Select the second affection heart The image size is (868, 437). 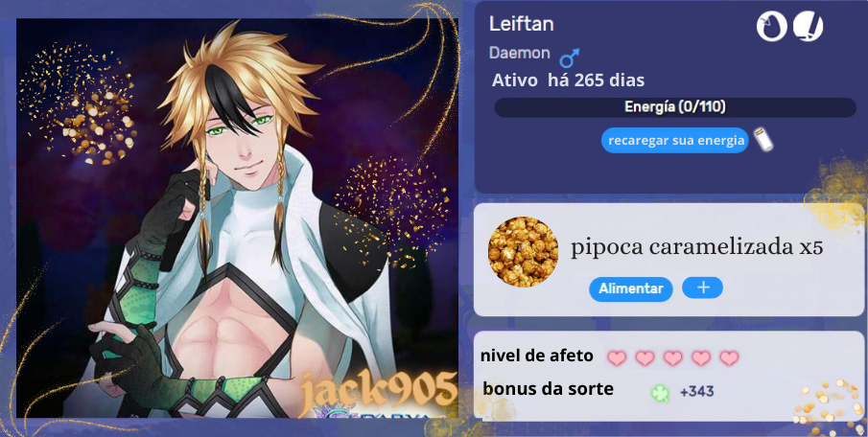click(645, 358)
